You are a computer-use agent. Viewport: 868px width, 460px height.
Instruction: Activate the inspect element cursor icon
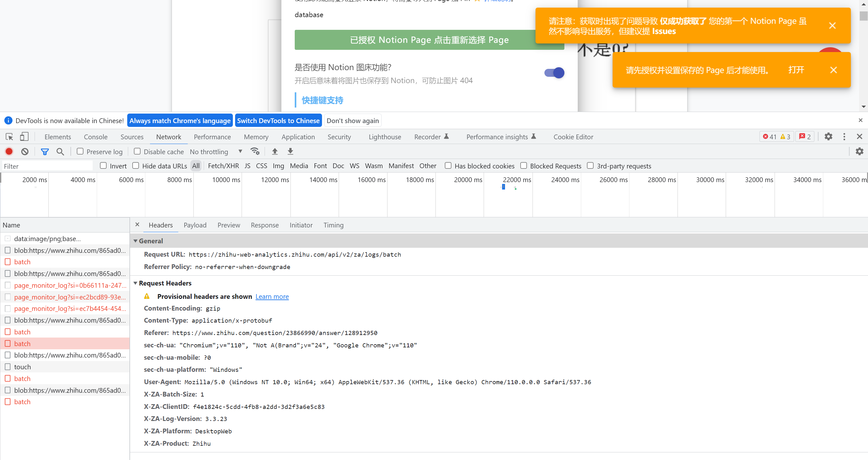click(x=9, y=136)
